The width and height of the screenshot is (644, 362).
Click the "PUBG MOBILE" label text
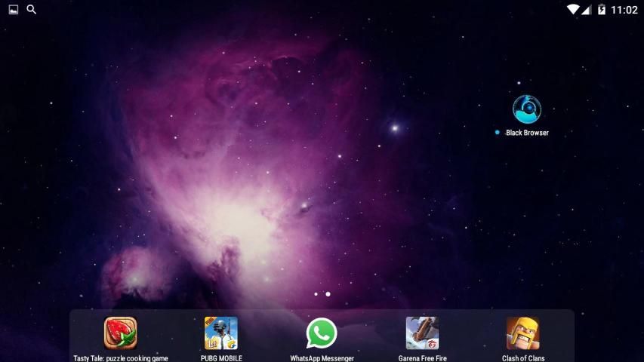tap(221, 358)
